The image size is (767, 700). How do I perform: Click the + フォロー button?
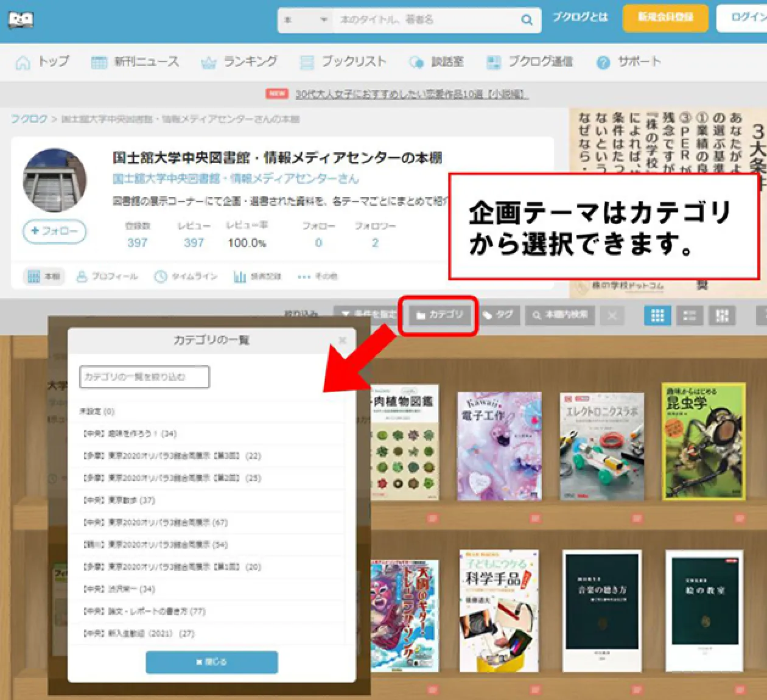(x=55, y=231)
